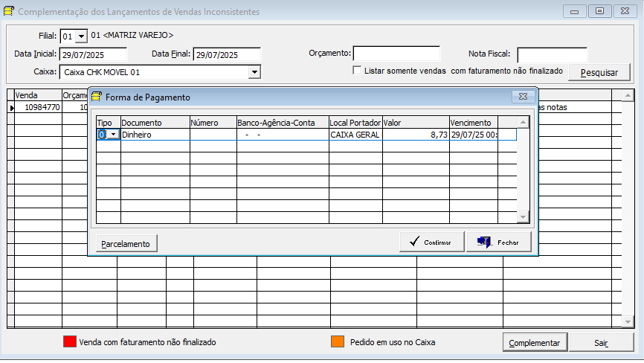This screenshot has width=644, height=363.
Task: Select the Dinheiro document cell
Action: [155, 135]
